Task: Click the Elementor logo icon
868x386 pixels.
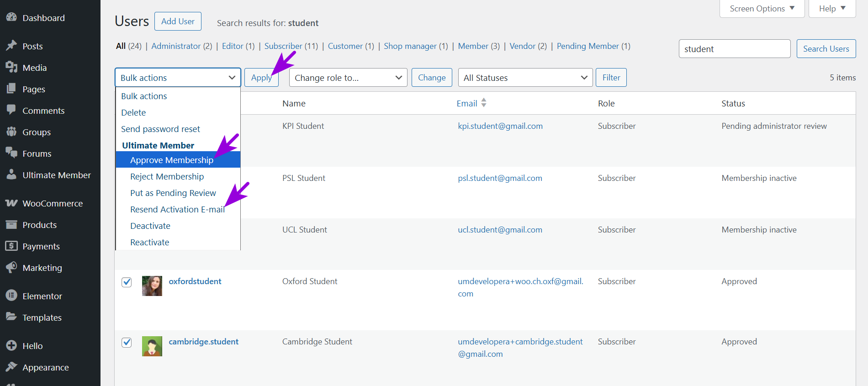Action: pos(11,296)
